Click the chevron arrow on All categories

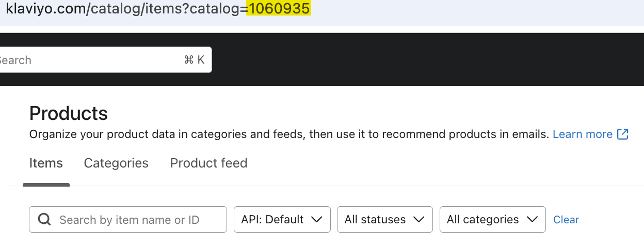pos(532,220)
